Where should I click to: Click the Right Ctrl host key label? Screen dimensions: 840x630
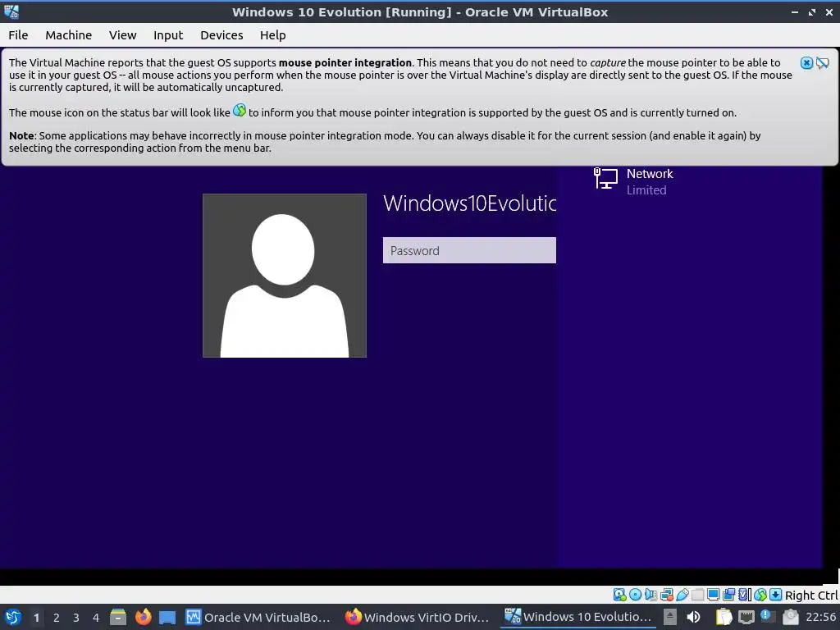pos(811,596)
